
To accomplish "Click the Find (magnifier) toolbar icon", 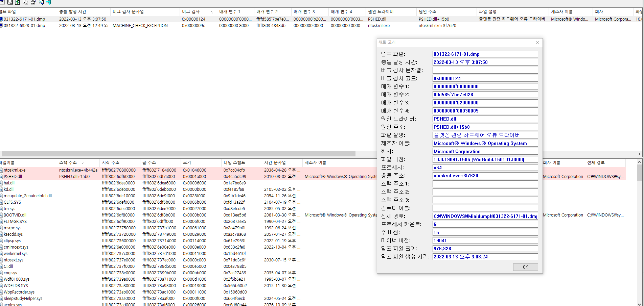I will pos(41,2).
